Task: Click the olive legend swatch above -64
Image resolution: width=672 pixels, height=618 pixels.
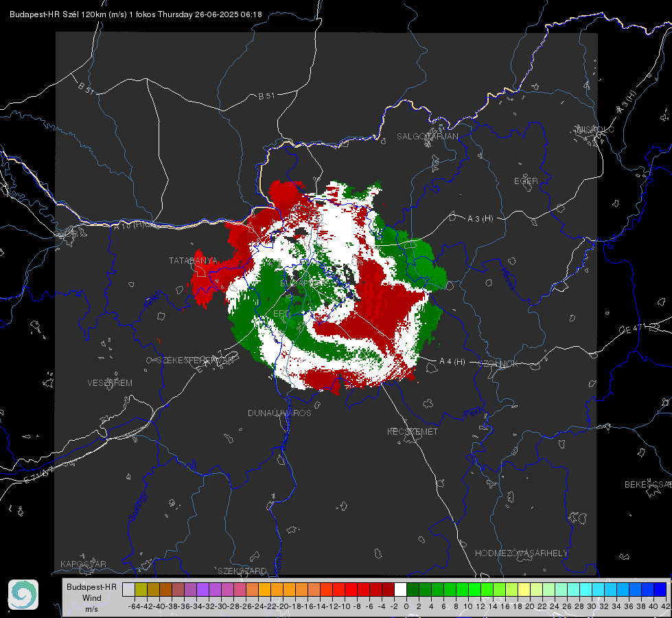Action: click(x=141, y=589)
